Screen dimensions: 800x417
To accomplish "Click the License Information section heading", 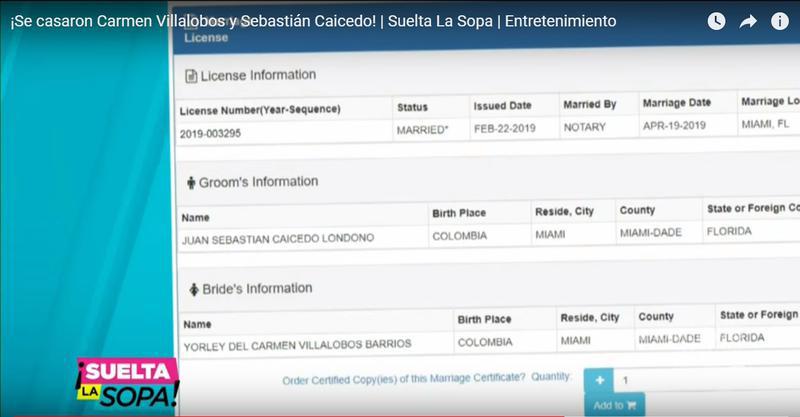I will 258,76.
